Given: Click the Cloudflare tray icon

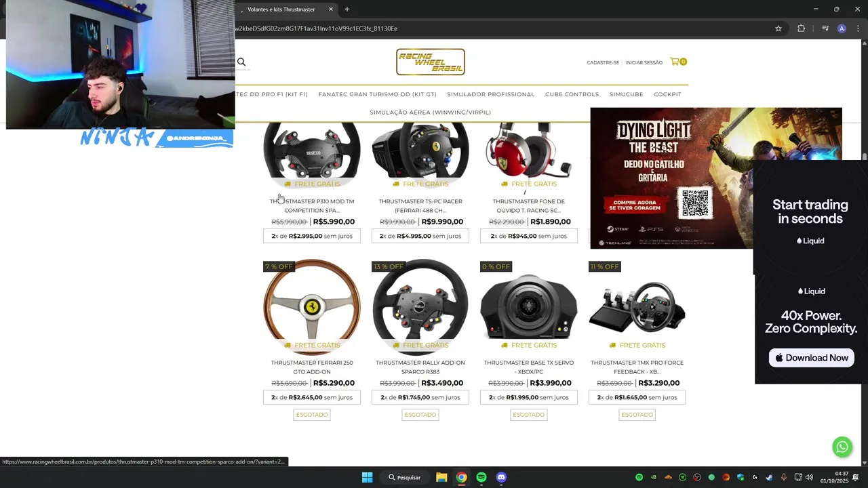Looking at the screenshot, I should point(668,477).
